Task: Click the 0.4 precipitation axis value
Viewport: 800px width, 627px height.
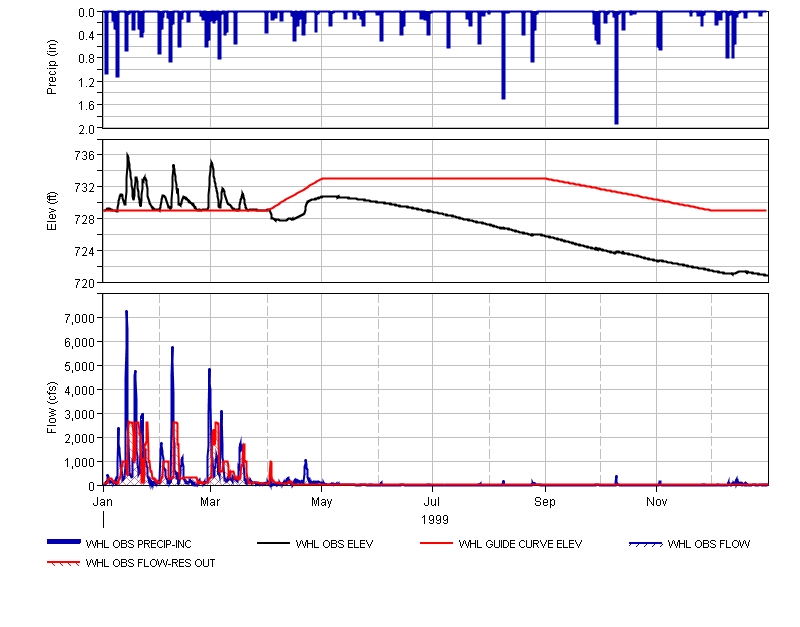Action: (87, 36)
